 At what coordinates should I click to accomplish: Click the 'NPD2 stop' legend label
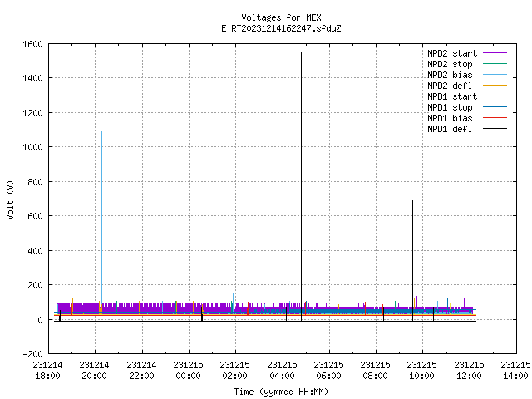click(x=450, y=64)
